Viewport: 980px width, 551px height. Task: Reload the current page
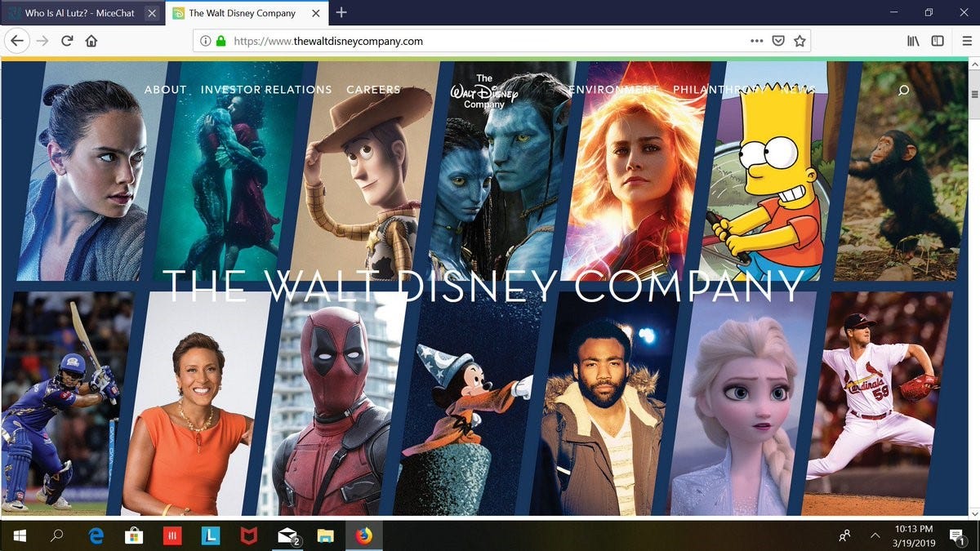pyautogui.click(x=67, y=41)
